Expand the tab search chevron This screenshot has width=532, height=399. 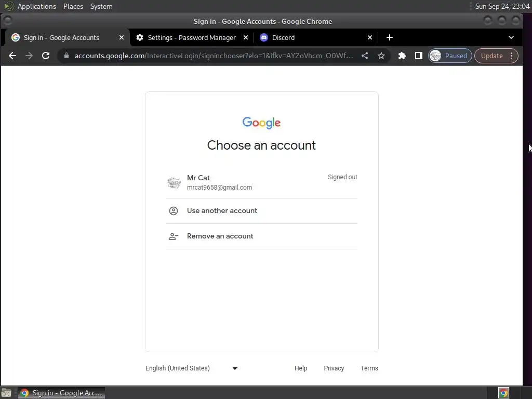pyautogui.click(x=511, y=37)
